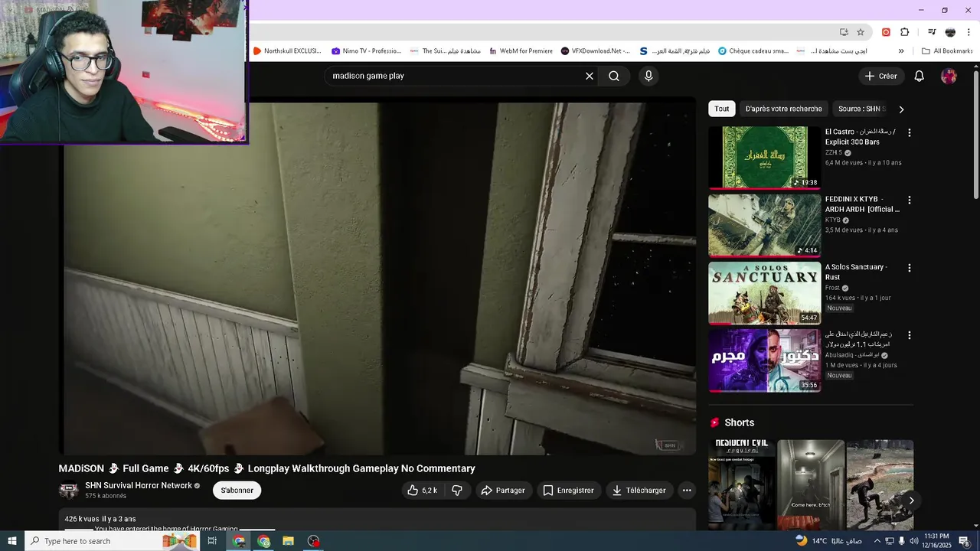Click the install app icon in address bar
Viewport: 980px width, 551px height.
844,32
